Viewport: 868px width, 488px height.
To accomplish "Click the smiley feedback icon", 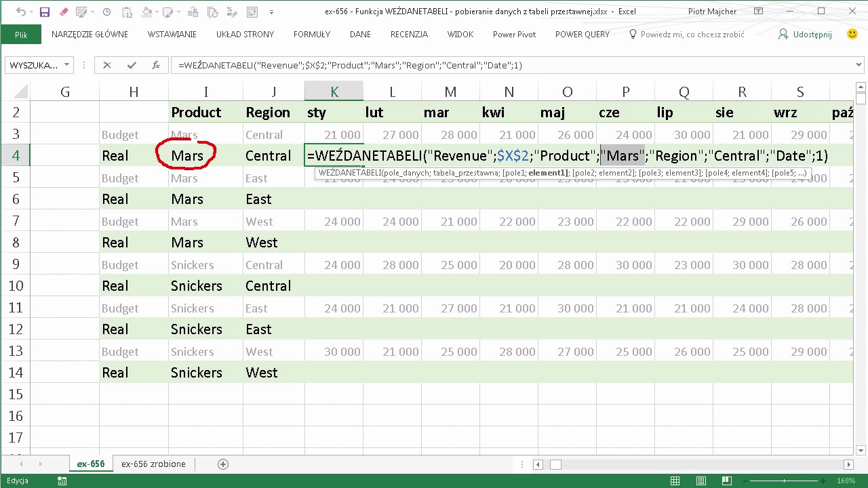I will tap(852, 34).
